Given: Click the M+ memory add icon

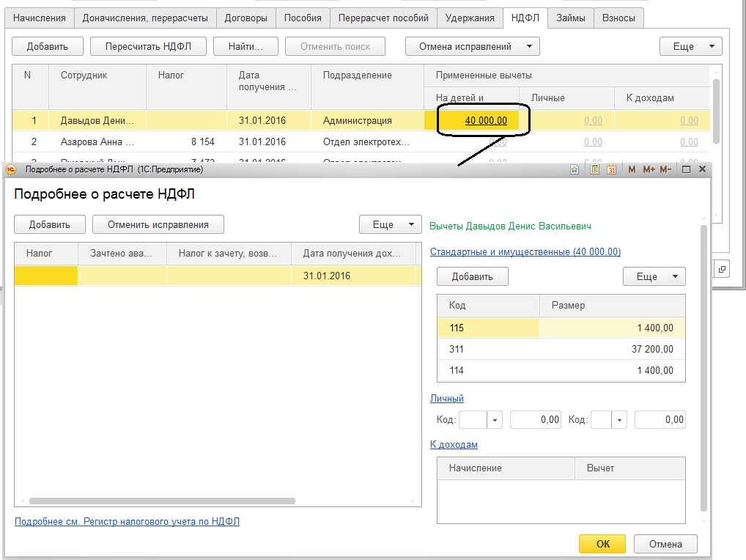Looking at the screenshot, I should pos(649,169).
